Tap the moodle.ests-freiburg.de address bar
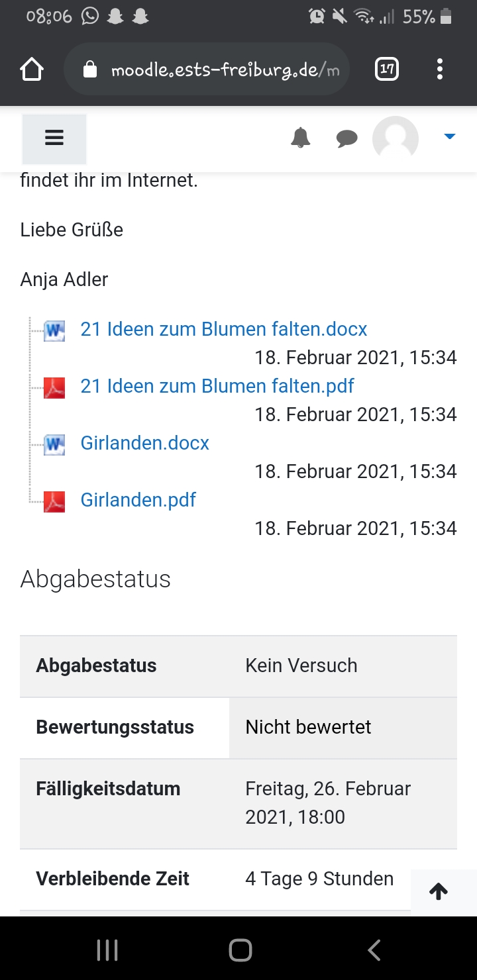477x980 pixels. 207,70
